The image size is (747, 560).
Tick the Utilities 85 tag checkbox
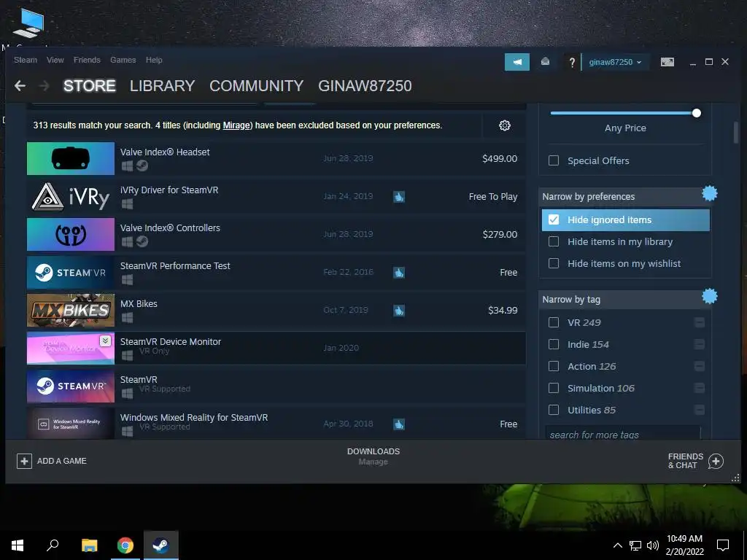pyautogui.click(x=554, y=410)
